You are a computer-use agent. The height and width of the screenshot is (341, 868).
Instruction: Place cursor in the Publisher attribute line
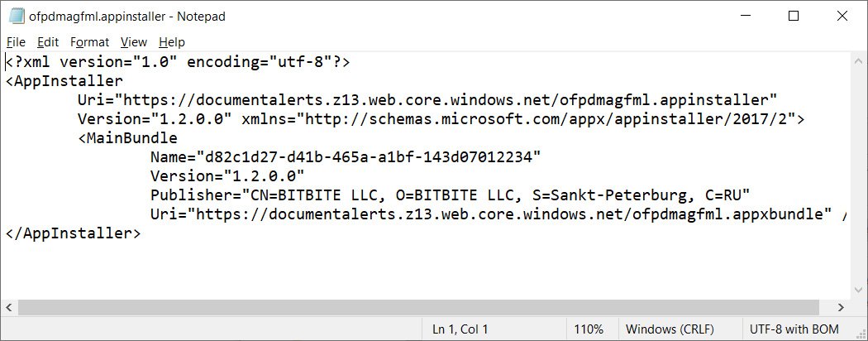(450, 195)
